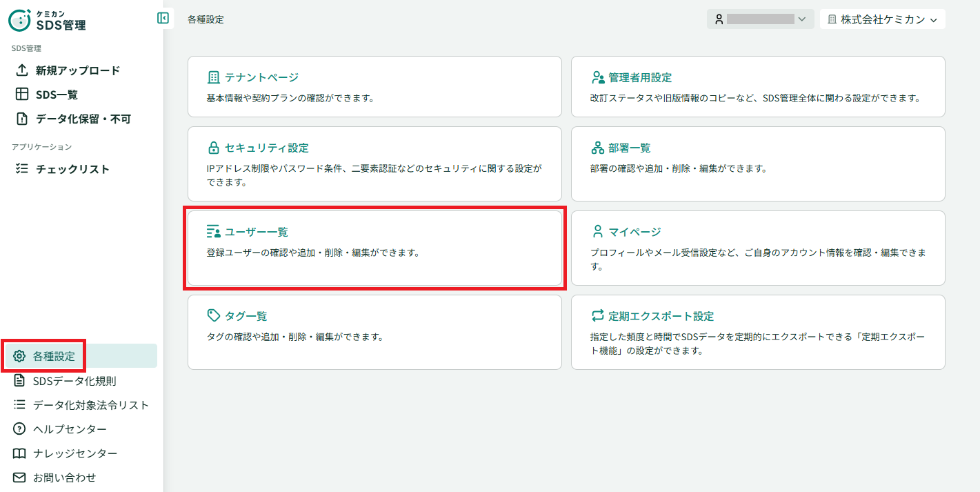Click the envelope icon for お問い合わせ
Screen dimensions: 980x492
[x=19, y=478]
